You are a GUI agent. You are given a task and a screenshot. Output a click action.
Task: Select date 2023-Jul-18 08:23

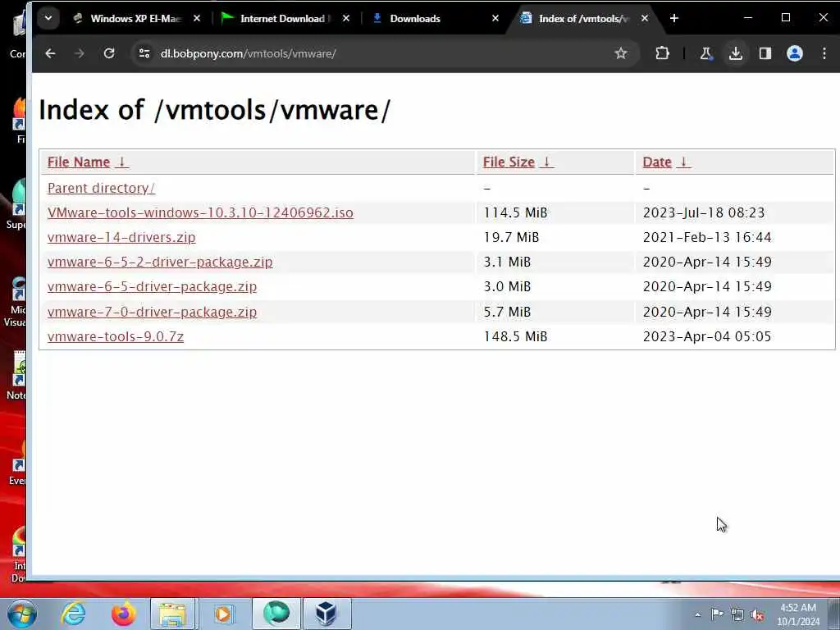[703, 212]
